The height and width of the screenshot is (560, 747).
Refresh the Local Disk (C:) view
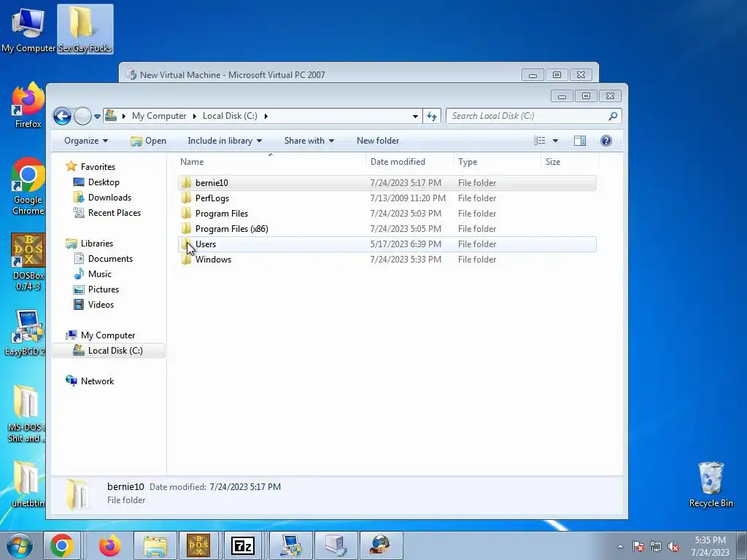(432, 116)
